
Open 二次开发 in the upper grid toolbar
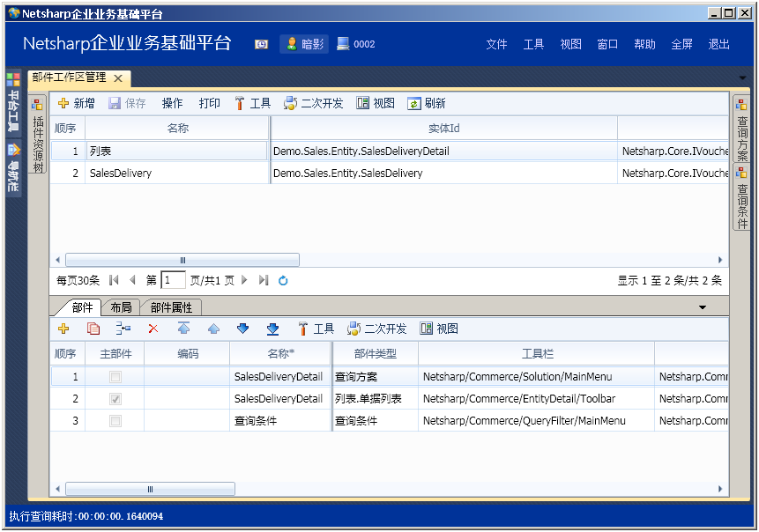(313, 103)
